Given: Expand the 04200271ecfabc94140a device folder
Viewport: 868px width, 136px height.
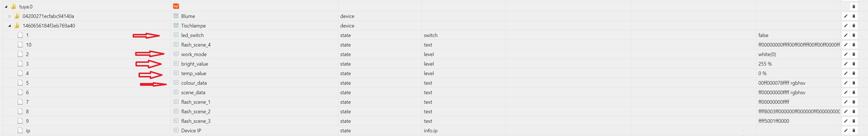Looking at the screenshot, I should point(10,16).
